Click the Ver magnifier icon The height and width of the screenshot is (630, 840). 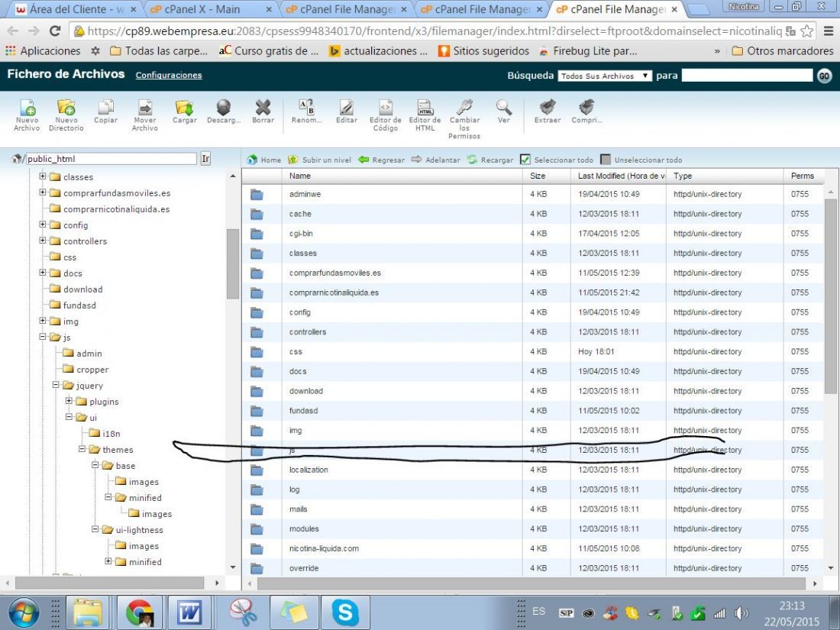click(x=503, y=108)
